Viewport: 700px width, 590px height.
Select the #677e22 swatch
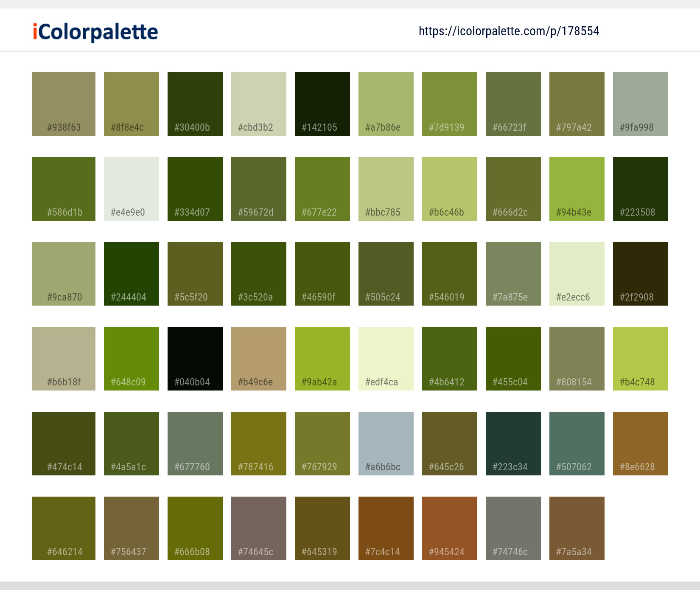coord(322,189)
